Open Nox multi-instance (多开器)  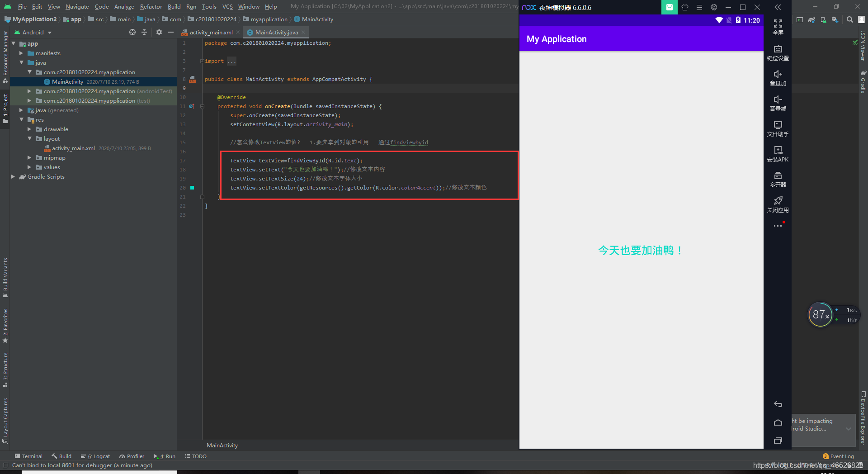point(778,179)
